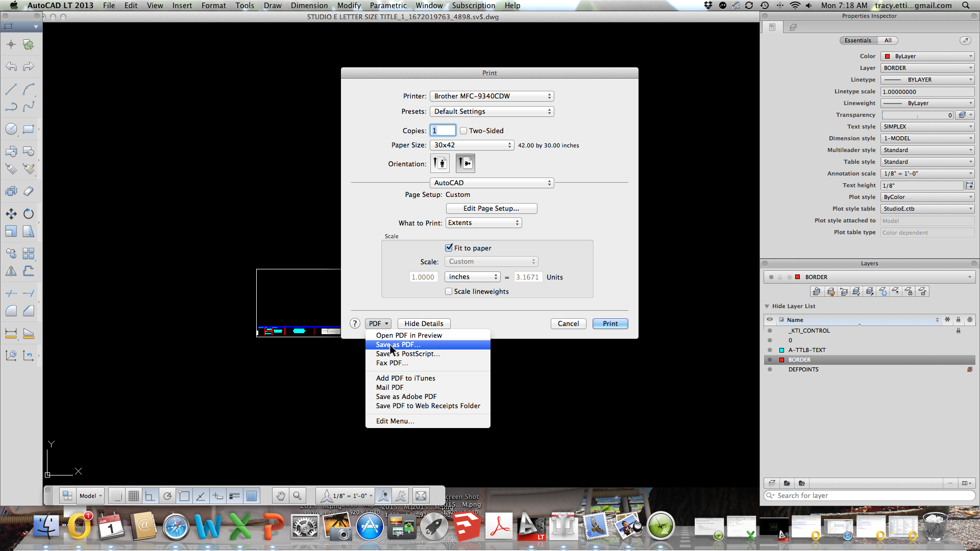Choose Edit Menu… at bottom of PDF list

click(428, 421)
